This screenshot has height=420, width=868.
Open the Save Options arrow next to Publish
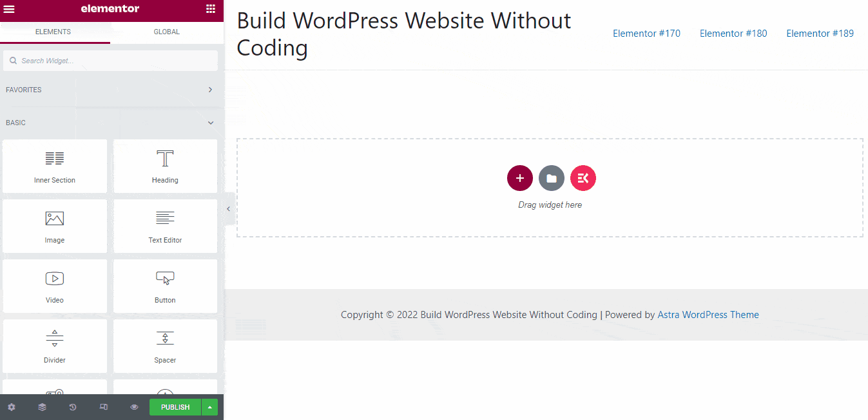tap(209, 407)
